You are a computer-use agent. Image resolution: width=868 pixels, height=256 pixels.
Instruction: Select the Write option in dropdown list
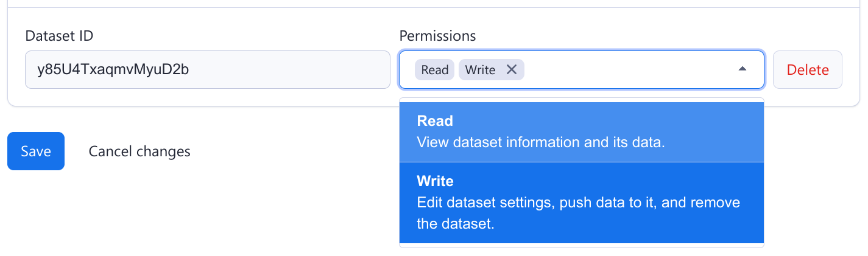[x=581, y=202]
